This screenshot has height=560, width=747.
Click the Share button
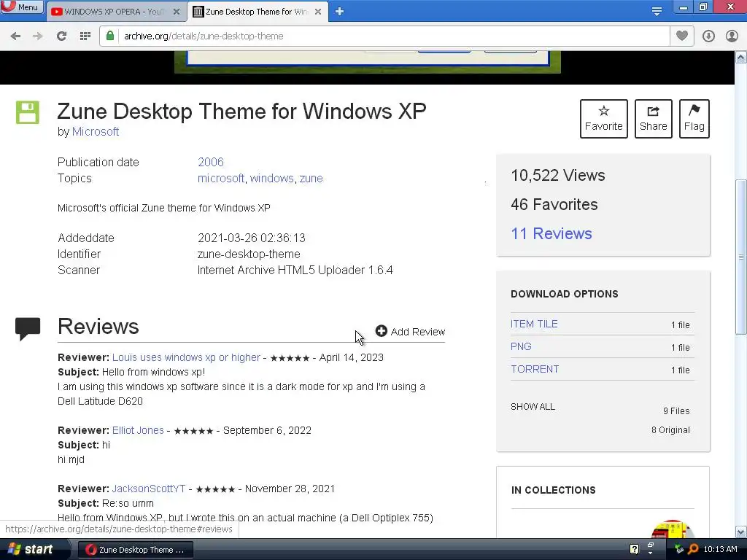(x=653, y=119)
